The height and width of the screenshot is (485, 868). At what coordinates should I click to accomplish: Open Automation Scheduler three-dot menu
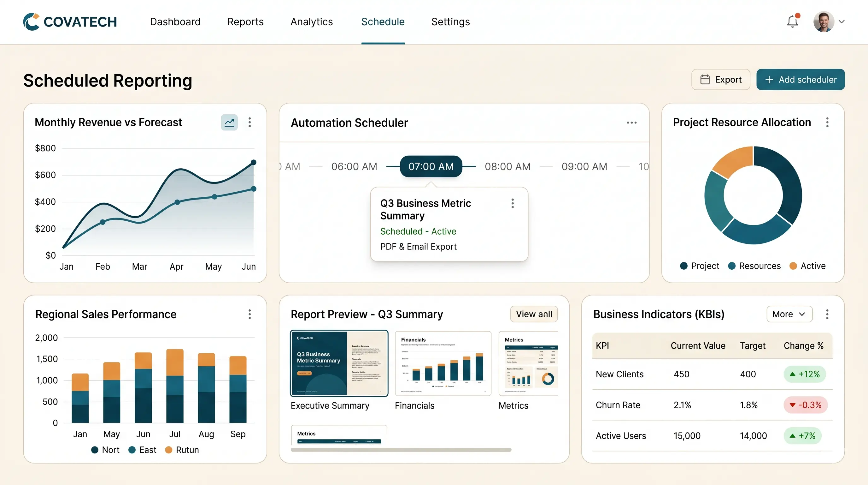pos(631,123)
